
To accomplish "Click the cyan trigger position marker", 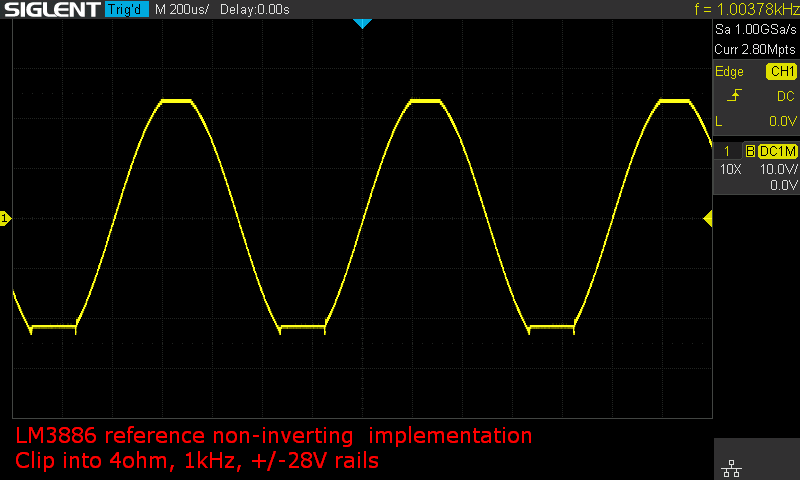I will 362,23.
